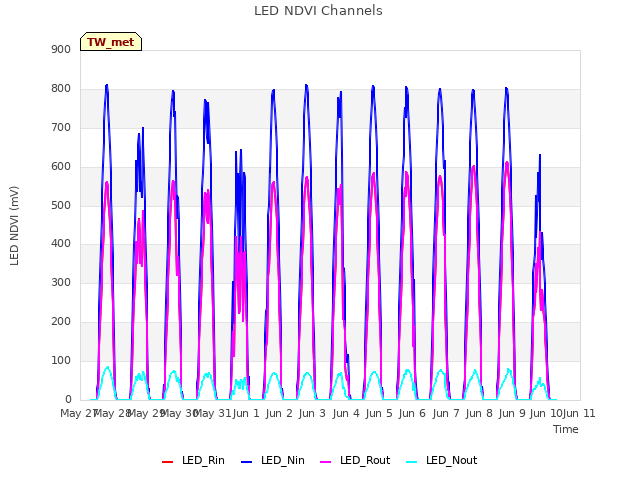640x480 pixels.
Task: Click the Jun 1 x-axis label
Action: [x=246, y=413]
